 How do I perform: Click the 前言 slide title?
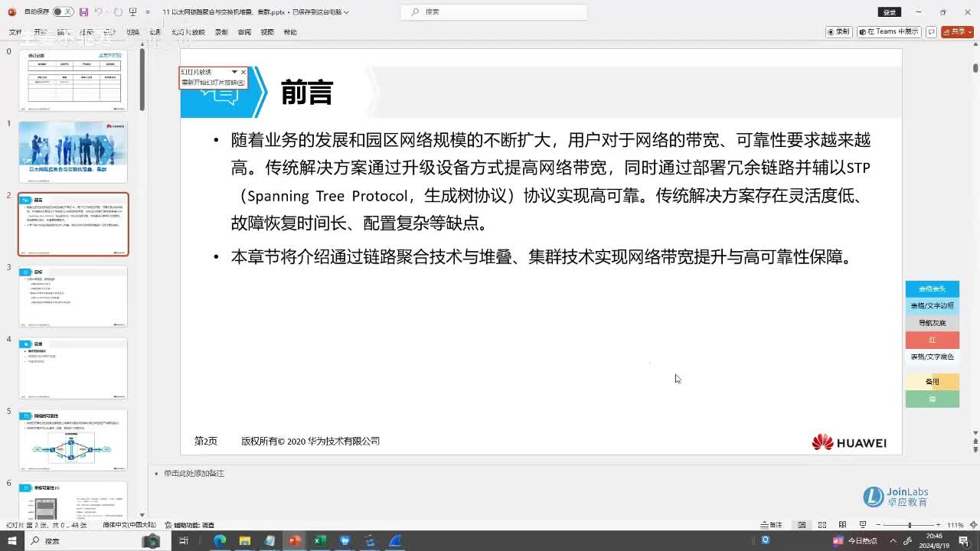(x=307, y=93)
